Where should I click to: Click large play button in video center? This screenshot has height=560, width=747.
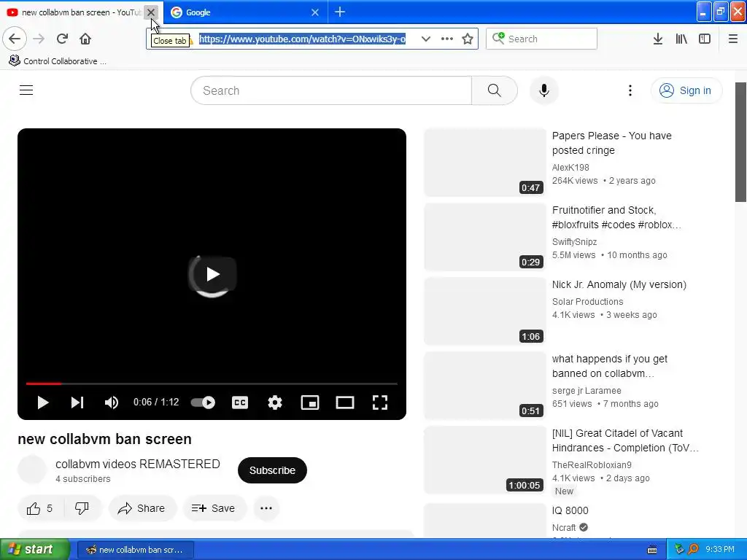(212, 274)
